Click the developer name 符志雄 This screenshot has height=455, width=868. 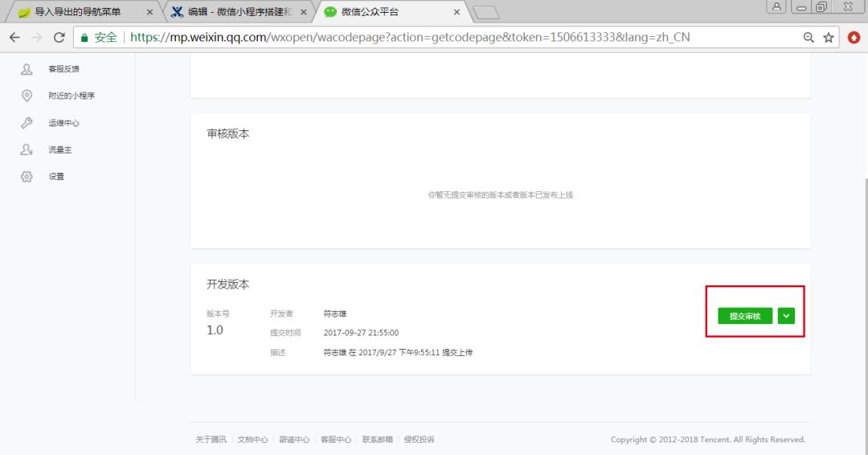(x=335, y=314)
